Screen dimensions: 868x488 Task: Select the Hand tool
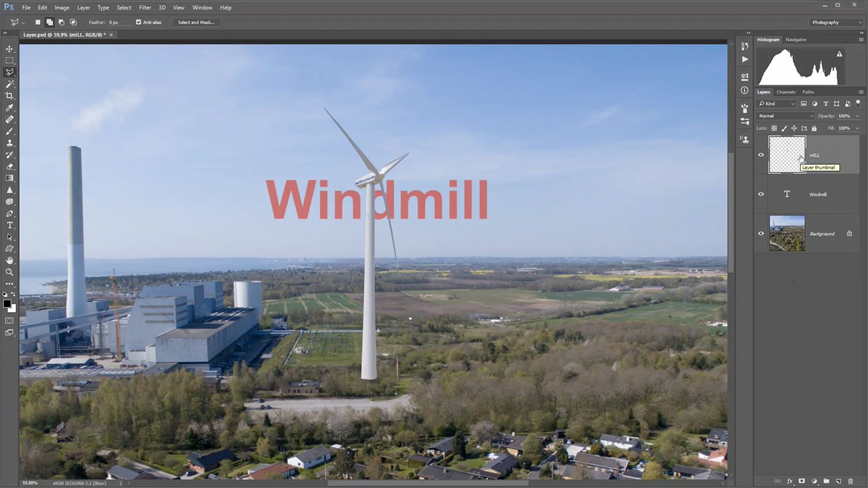click(x=9, y=261)
